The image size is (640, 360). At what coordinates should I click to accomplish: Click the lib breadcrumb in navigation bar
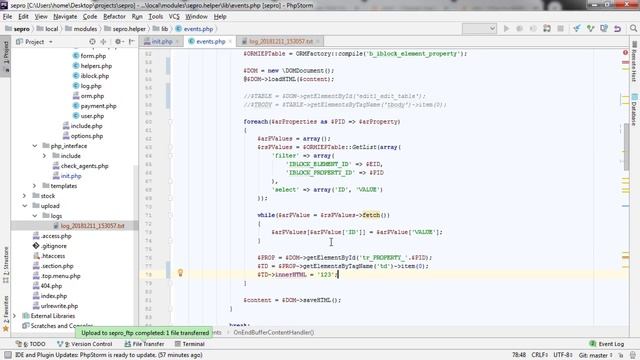pos(161,29)
